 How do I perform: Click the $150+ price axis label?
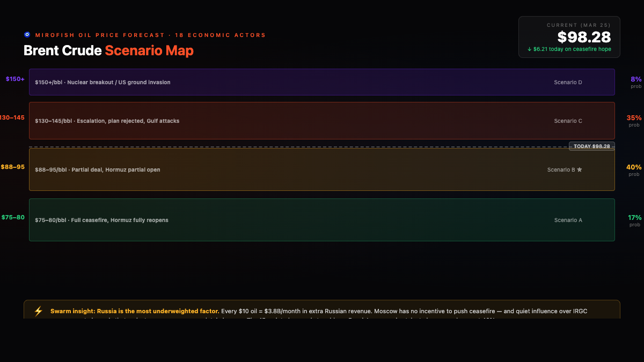[x=15, y=79]
